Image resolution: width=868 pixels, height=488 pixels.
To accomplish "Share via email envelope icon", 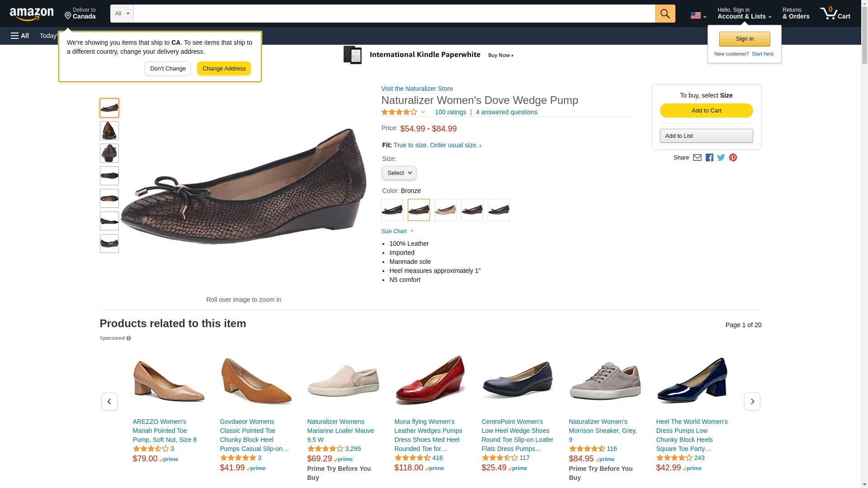I will pyautogui.click(x=697, y=158).
